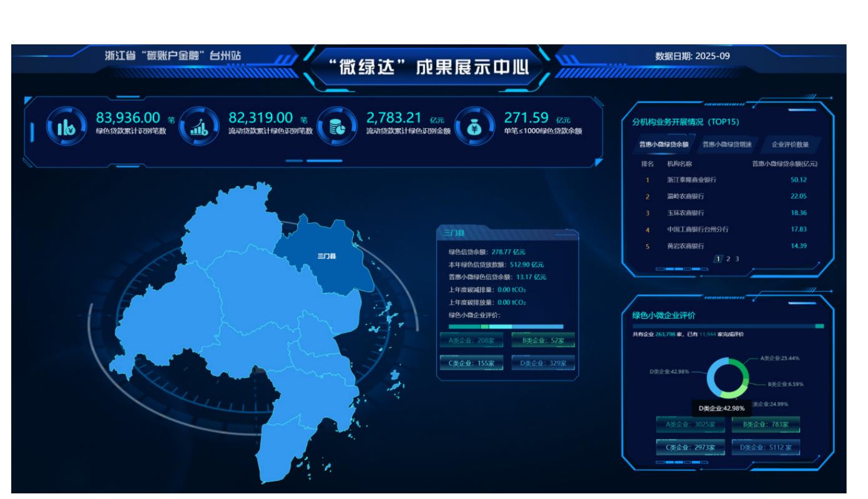The height and width of the screenshot is (499, 868).
Task: Click the 温岭农商银行 row
Action: pos(728,196)
